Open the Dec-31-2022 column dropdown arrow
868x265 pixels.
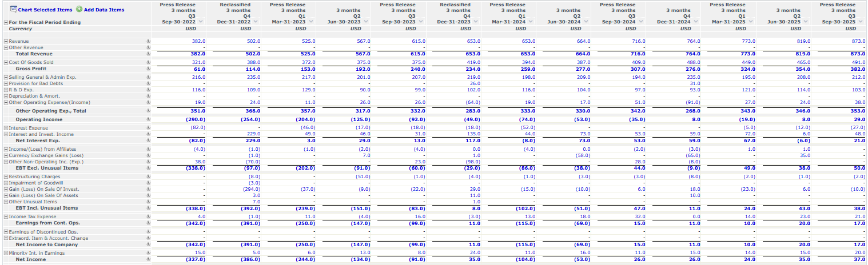point(256,22)
